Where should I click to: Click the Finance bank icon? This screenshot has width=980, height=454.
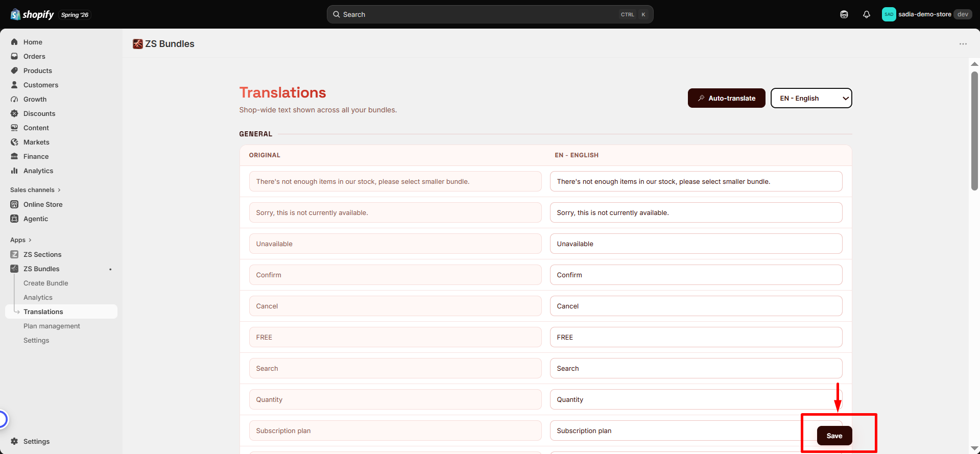point(14,156)
